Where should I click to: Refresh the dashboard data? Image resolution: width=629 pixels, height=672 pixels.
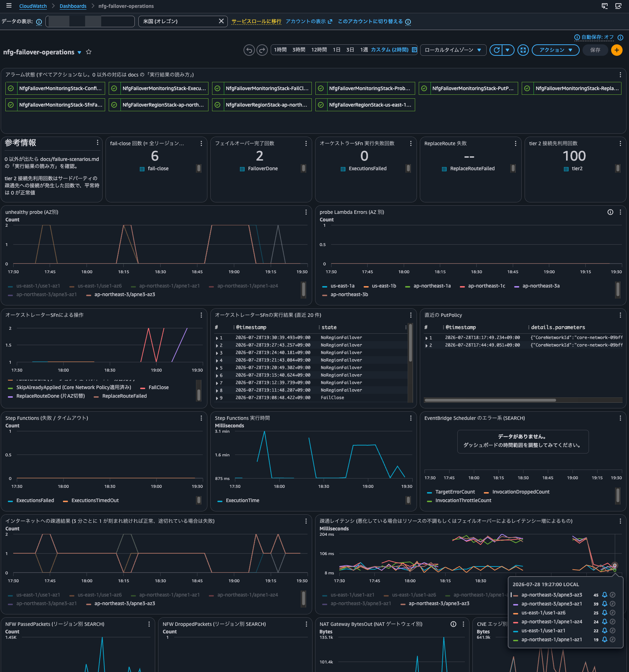click(x=496, y=50)
